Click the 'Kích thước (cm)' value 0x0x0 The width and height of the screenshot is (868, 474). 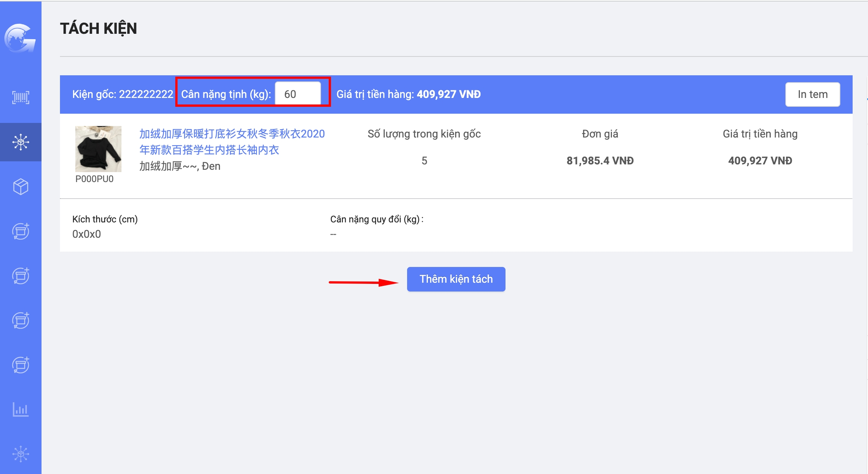[x=86, y=234]
